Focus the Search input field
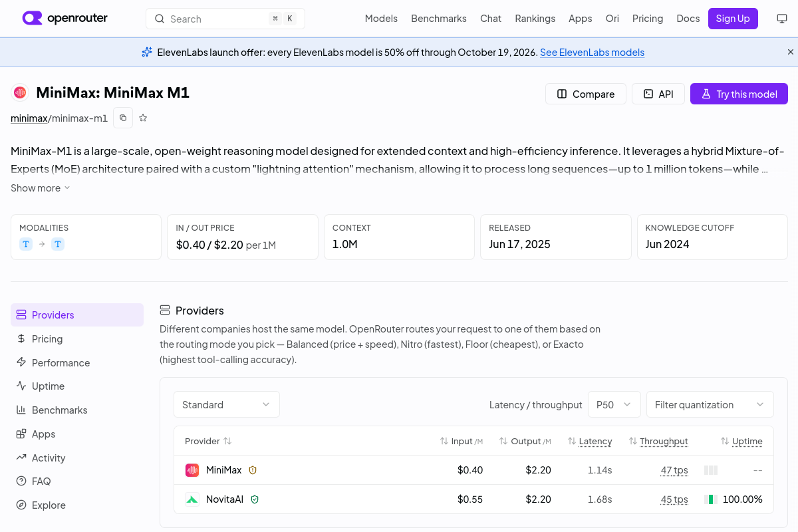The image size is (798, 532). pyautogui.click(x=225, y=19)
